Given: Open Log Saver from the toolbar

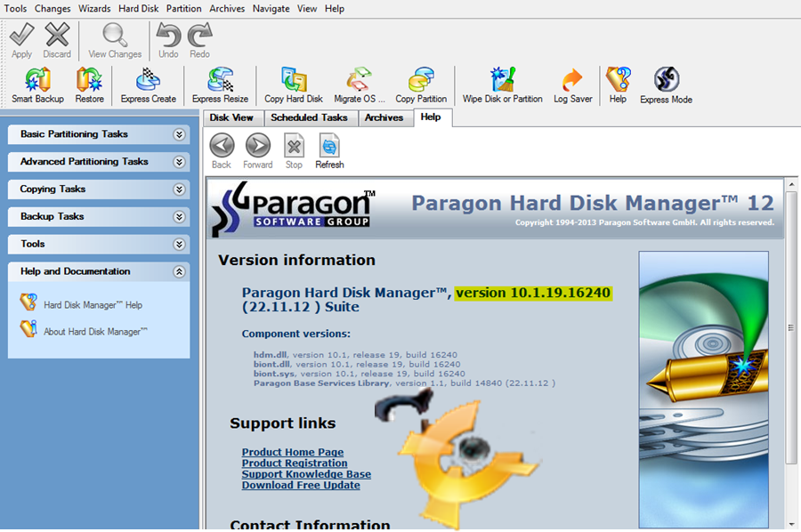Looking at the screenshot, I should pos(572,82).
